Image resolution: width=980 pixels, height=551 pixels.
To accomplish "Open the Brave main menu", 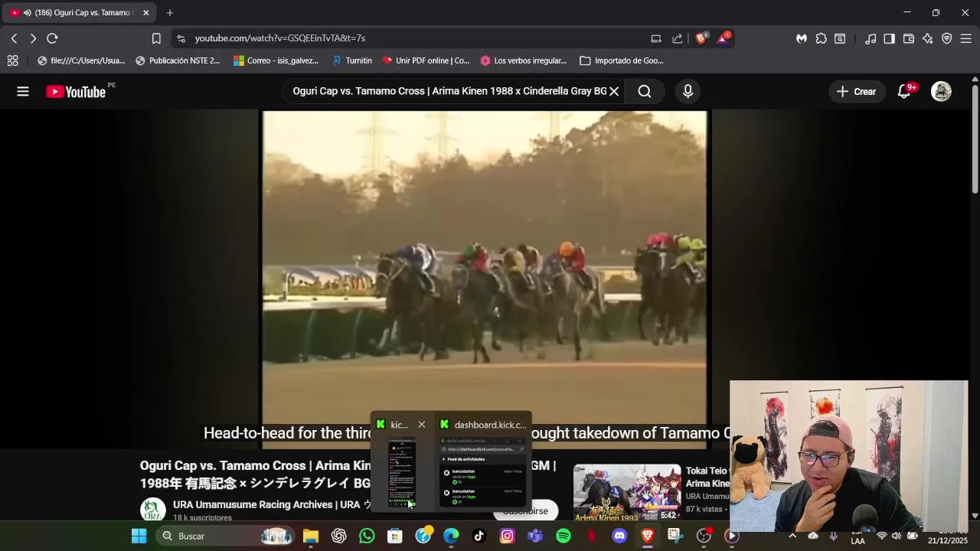I will pyautogui.click(x=965, y=38).
